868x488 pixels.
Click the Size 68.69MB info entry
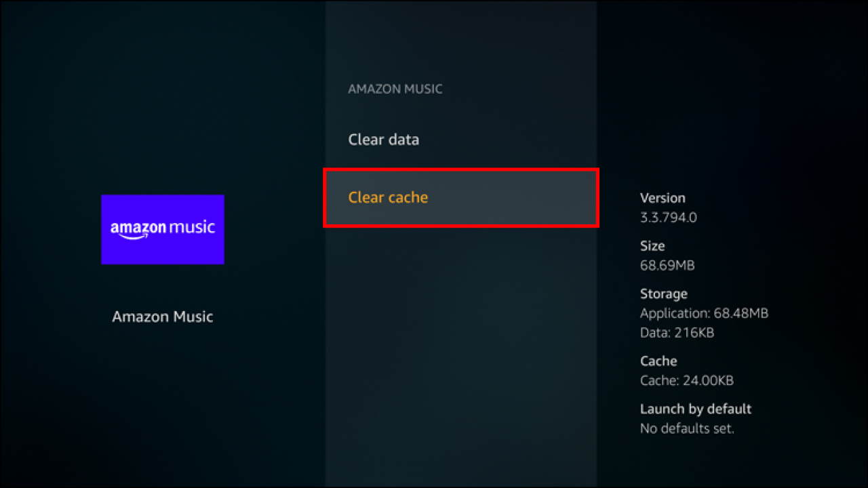tap(667, 255)
